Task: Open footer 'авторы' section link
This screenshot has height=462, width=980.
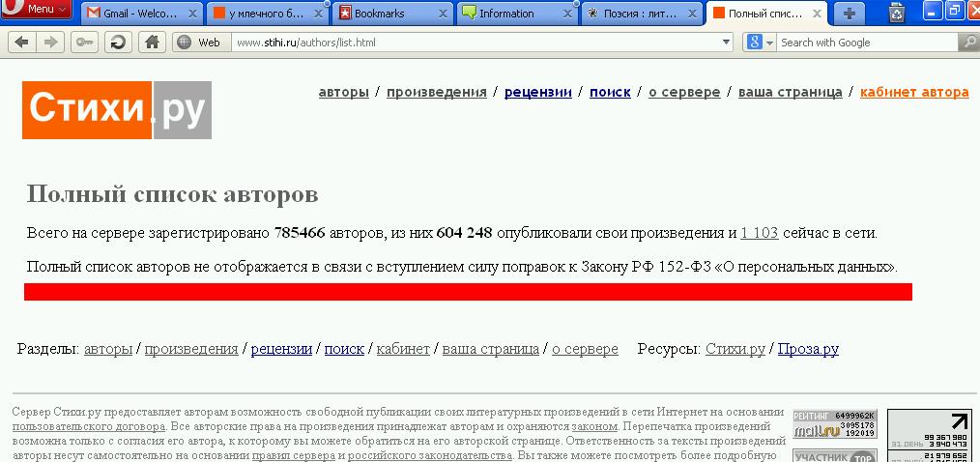Action: coord(108,349)
